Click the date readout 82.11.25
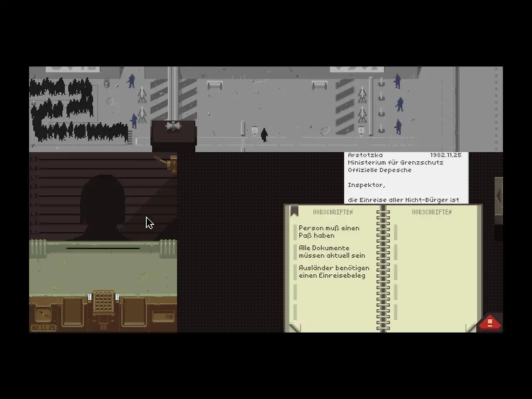This screenshot has height=399, width=532. point(44,328)
